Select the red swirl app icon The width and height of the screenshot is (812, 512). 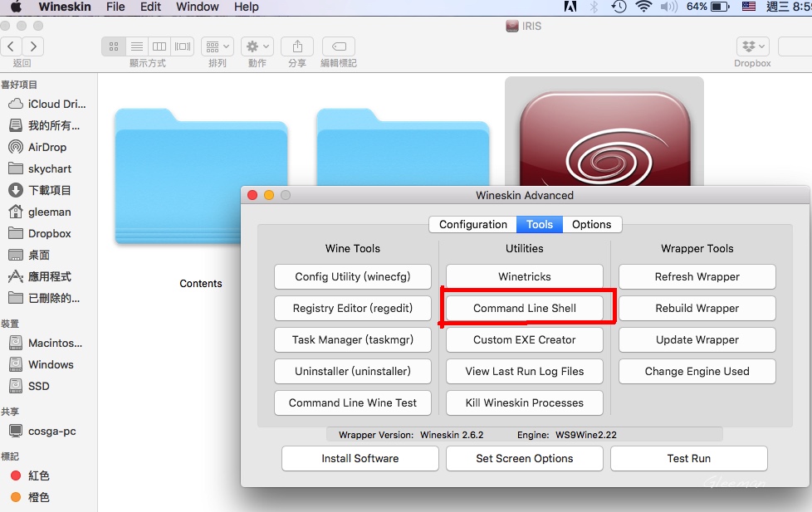click(604, 137)
